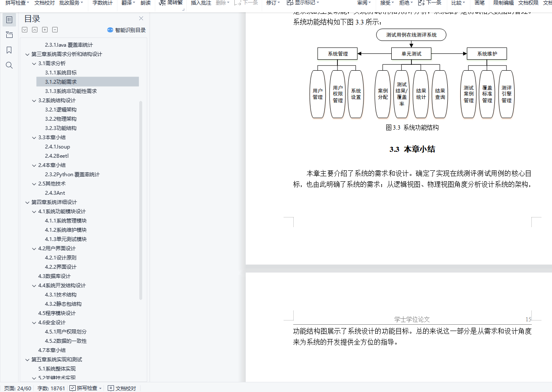Image resolution: width=552 pixels, height=392 pixels.
Task: Click the 文档校对 icon in status bar
Action: pos(111,388)
